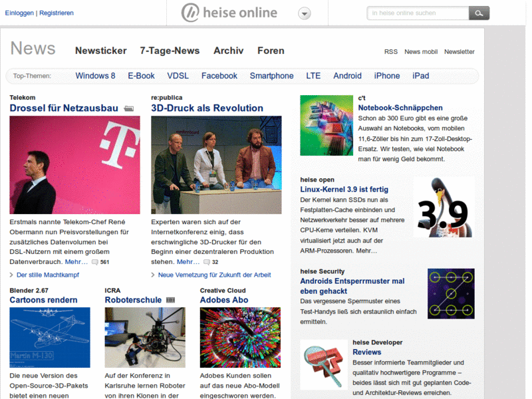This screenshot has width=532, height=399.
Task: Open the Reviews headline
Action: (x=367, y=352)
